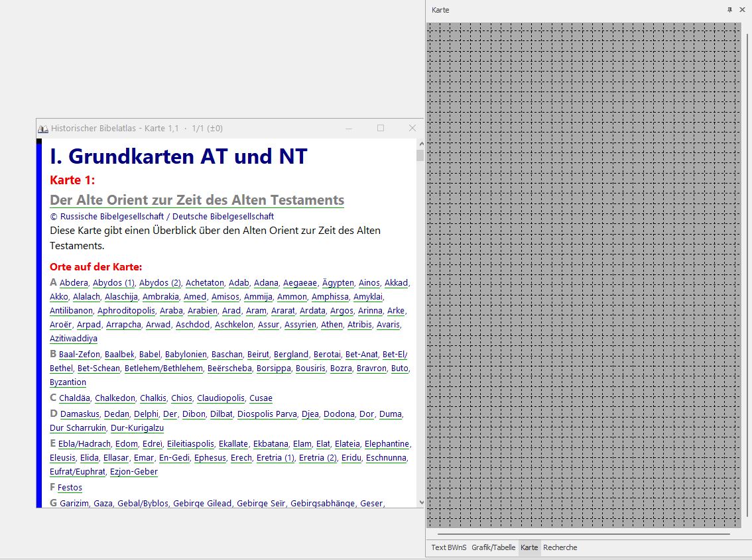Open the Ekbatana link
The width and height of the screenshot is (752, 560).
271,444
